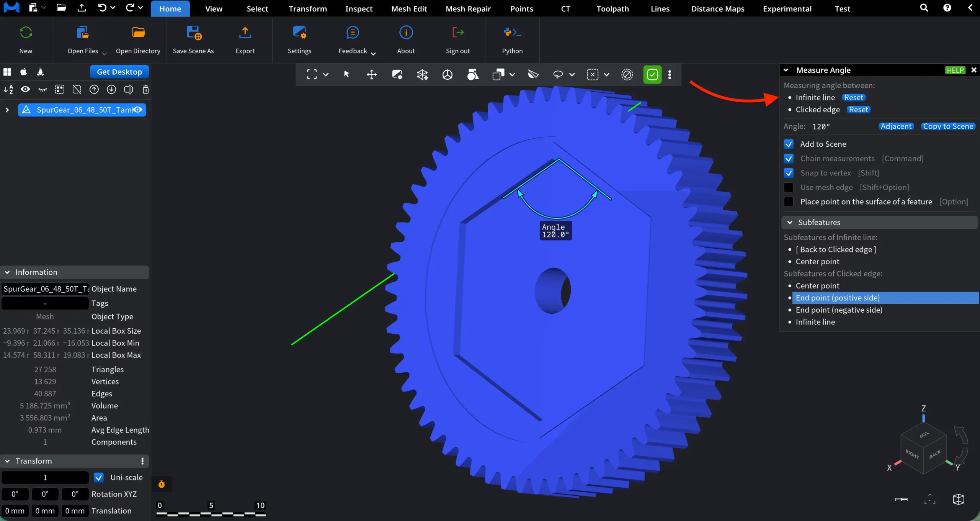Enable the Use mesh edge checkbox
This screenshot has width=980, height=521.
(x=789, y=187)
